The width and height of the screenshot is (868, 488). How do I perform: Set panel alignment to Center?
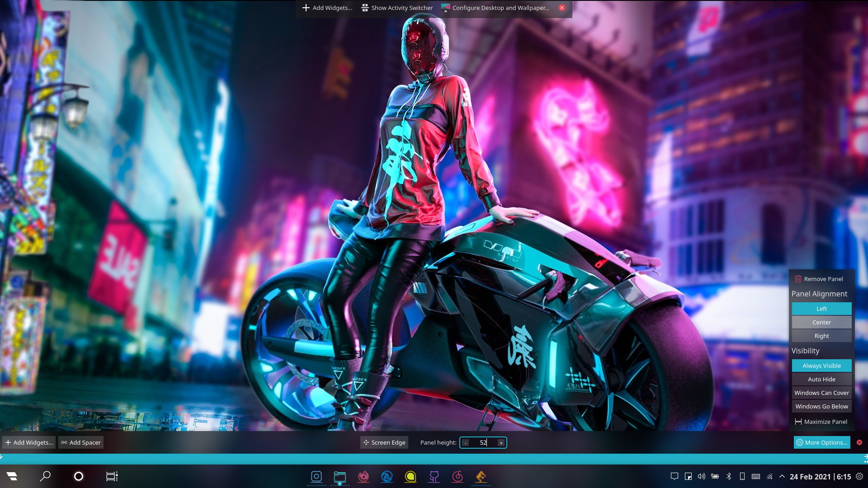click(821, 322)
